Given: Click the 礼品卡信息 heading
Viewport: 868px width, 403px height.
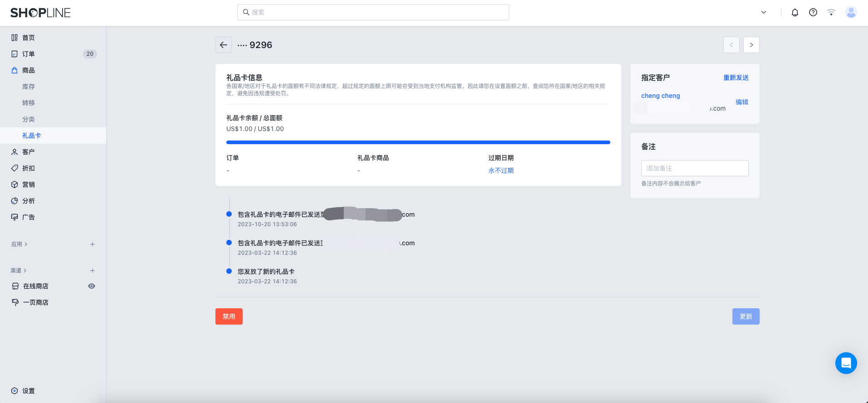Looking at the screenshot, I should pyautogui.click(x=244, y=78).
